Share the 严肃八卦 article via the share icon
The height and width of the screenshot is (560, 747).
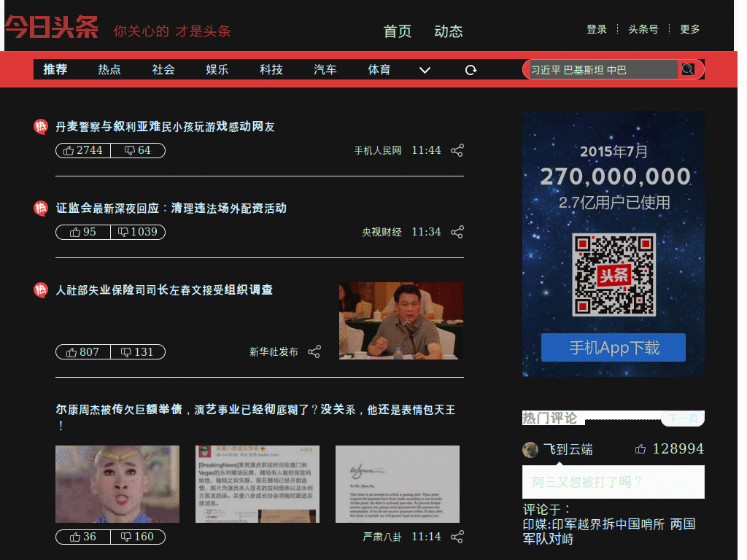(x=457, y=537)
